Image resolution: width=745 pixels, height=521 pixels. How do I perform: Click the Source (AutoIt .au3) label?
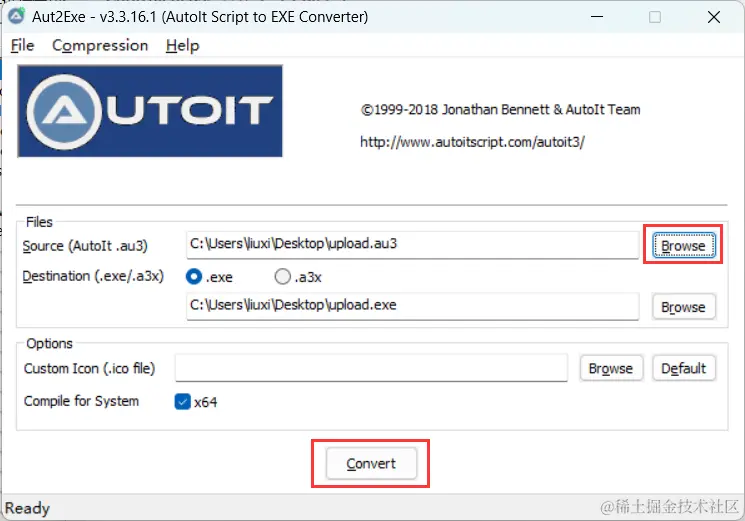(x=85, y=246)
